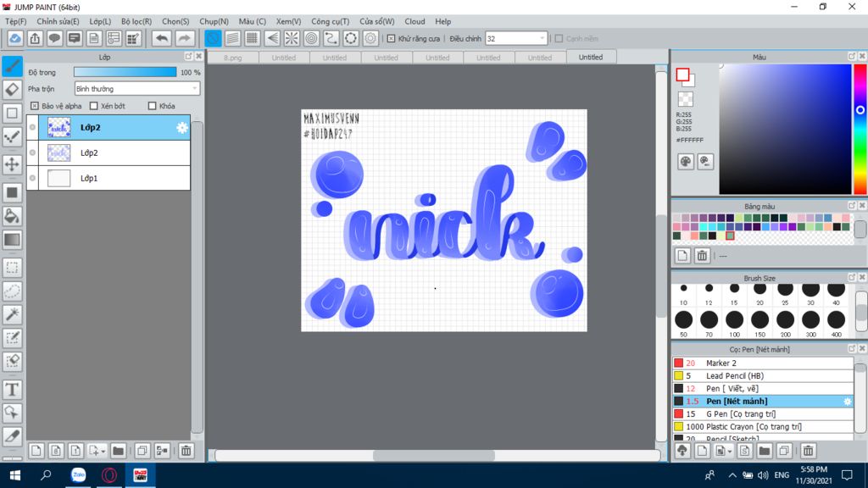The height and width of the screenshot is (488, 868).
Task: Open the Tệp(F) menu
Action: click(15, 21)
